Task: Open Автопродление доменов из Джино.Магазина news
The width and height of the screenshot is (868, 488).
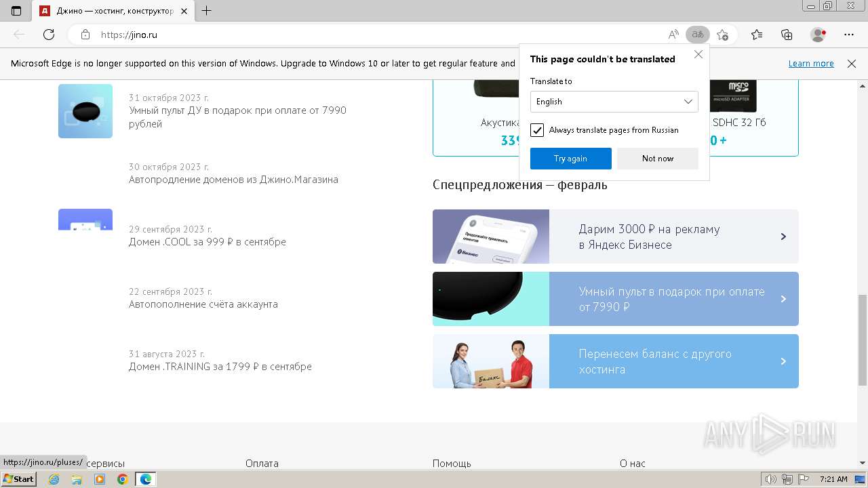Action: point(233,180)
